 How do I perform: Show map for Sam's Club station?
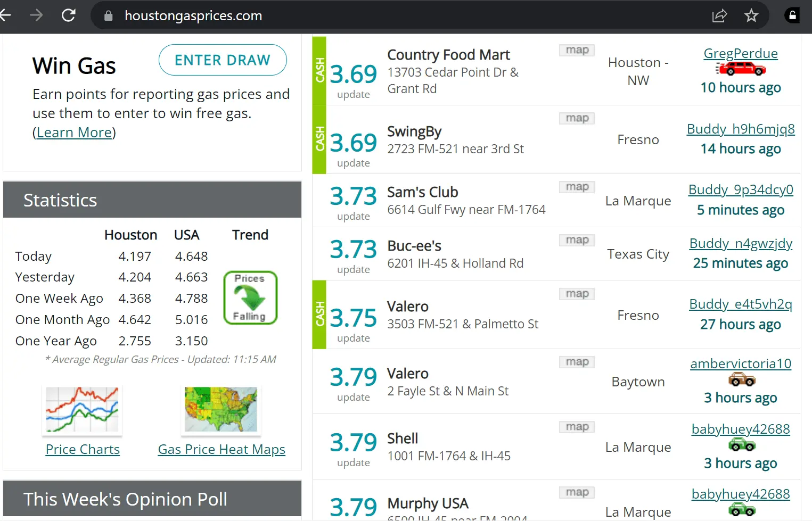577,187
